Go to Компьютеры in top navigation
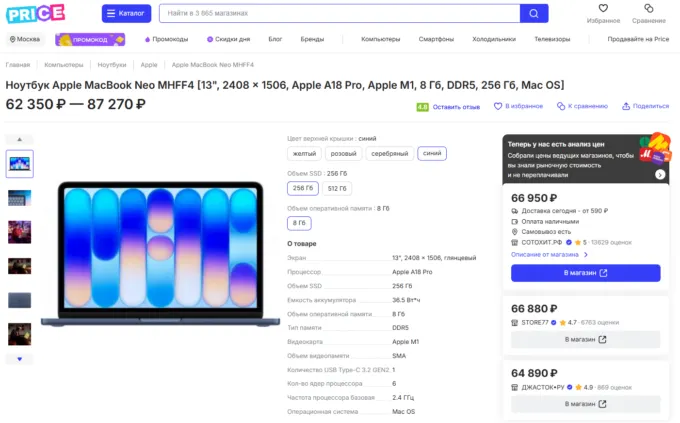 (x=380, y=39)
